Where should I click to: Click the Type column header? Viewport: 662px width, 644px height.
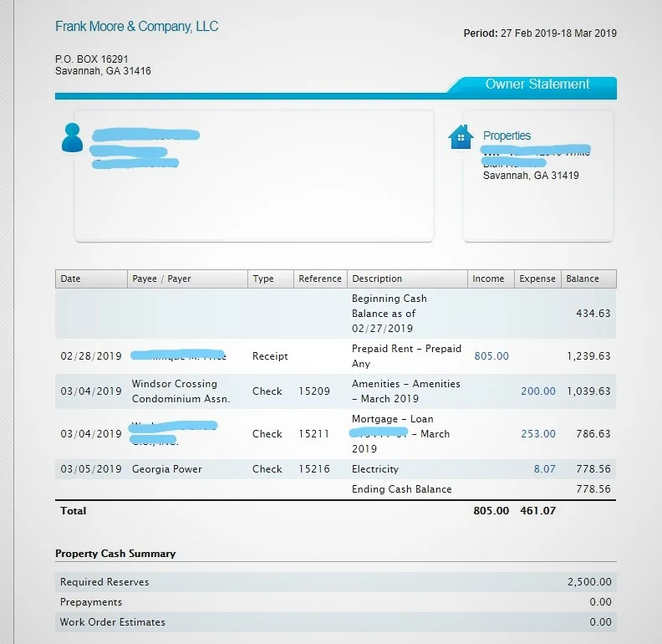click(271, 279)
